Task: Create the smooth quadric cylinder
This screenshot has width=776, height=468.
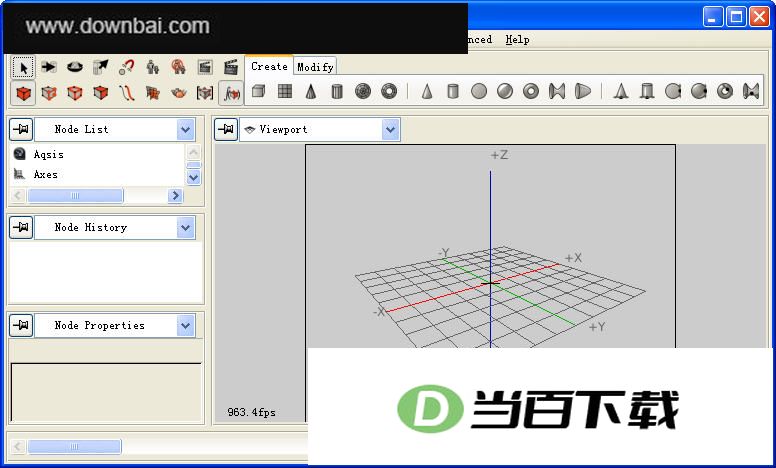Action: point(453,91)
